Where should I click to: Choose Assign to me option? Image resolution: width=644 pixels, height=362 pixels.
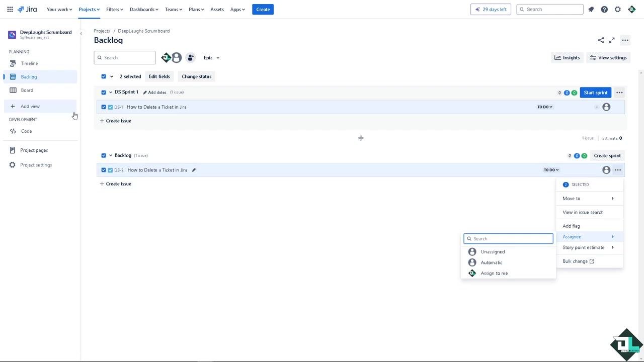[x=508, y=274]
